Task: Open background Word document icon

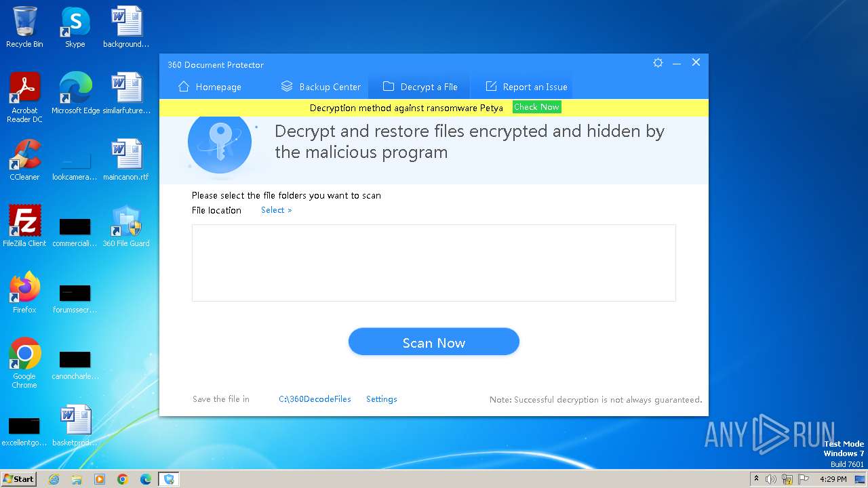Action: pos(126,28)
